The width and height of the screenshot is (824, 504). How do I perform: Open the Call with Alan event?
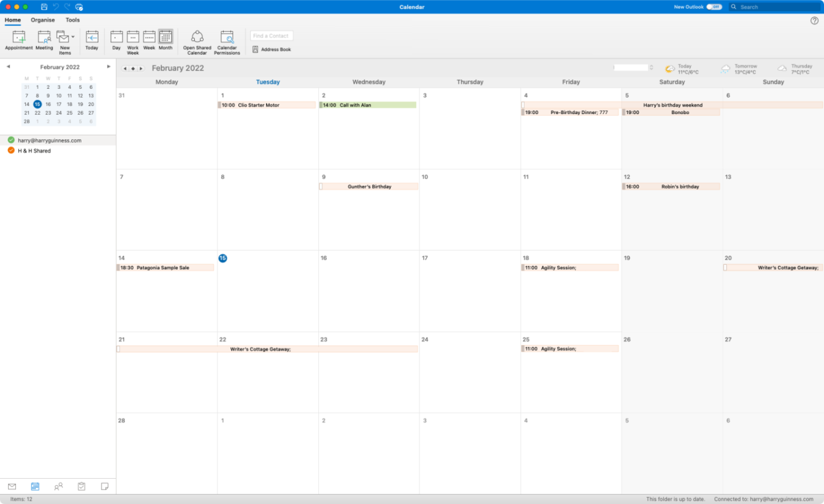[x=368, y=105]
